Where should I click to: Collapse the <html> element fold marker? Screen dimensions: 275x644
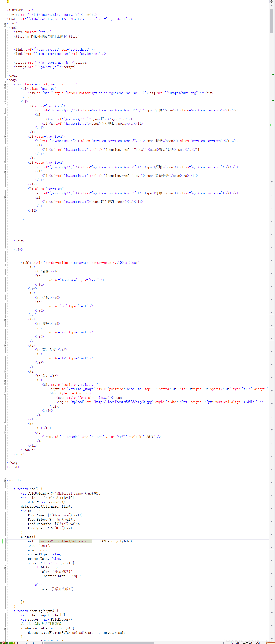click(5, 23)
